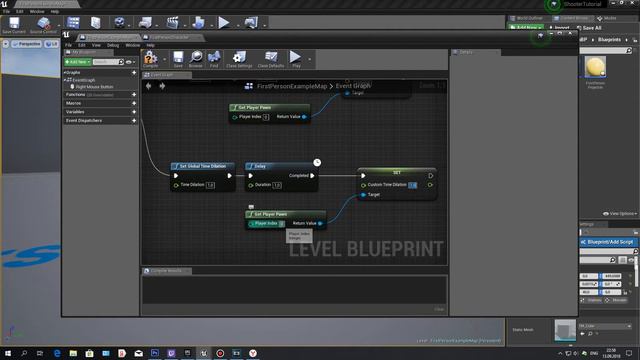Screen dimensions: 640x360
Task: Click Play icon in main editor toolbar
Action: pyautogui.click(x=224, y=23)
